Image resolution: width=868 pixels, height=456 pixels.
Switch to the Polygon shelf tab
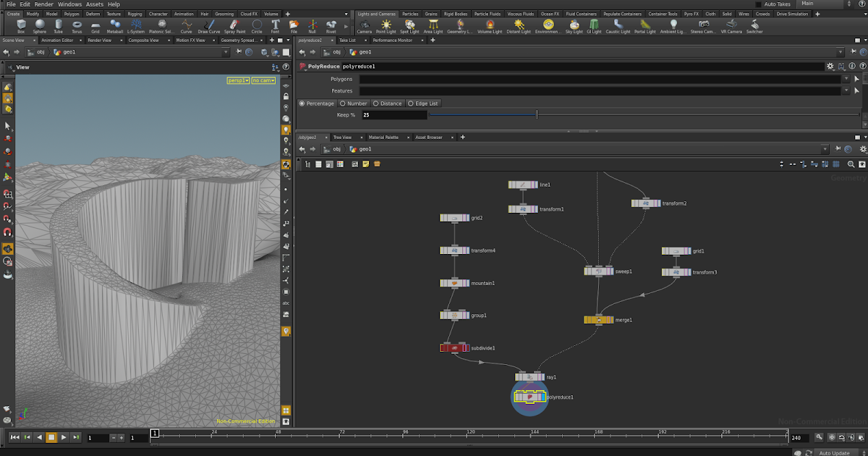point(72,14)
